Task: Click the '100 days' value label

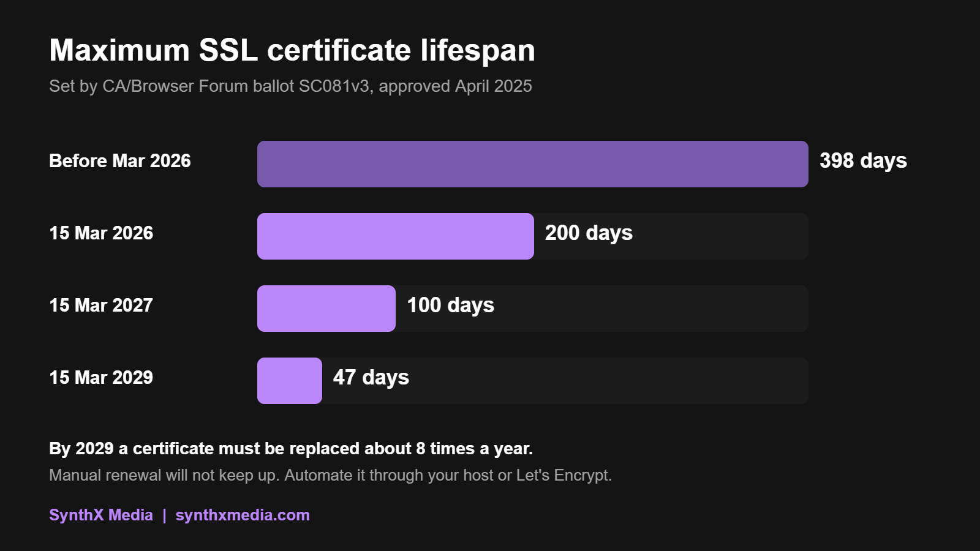Action: [x=450, y=305]
